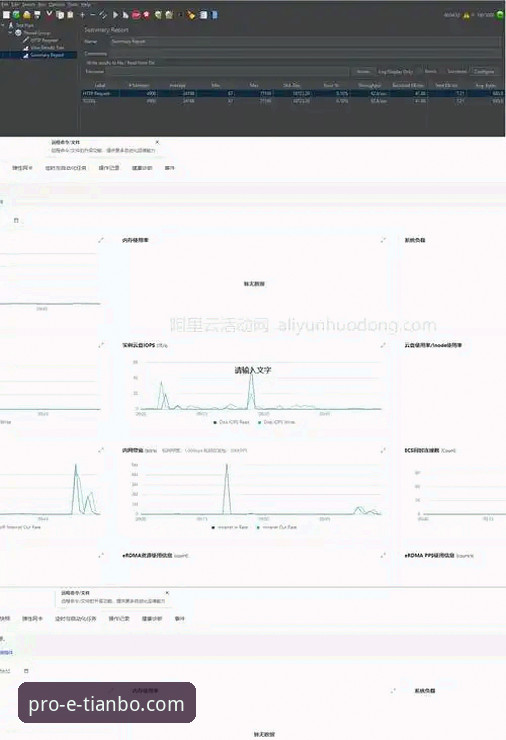Click the Add (plus) toolbar icon
506x740 pixels.
pos(82,15)
